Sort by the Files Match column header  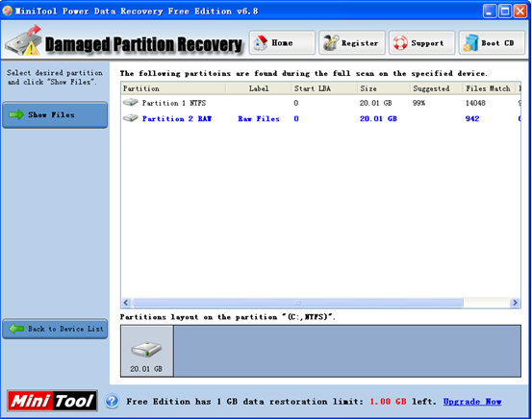tap(489, 88)
